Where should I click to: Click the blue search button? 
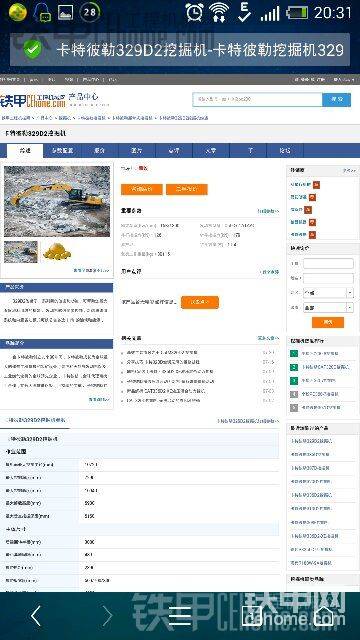(336, 99)
